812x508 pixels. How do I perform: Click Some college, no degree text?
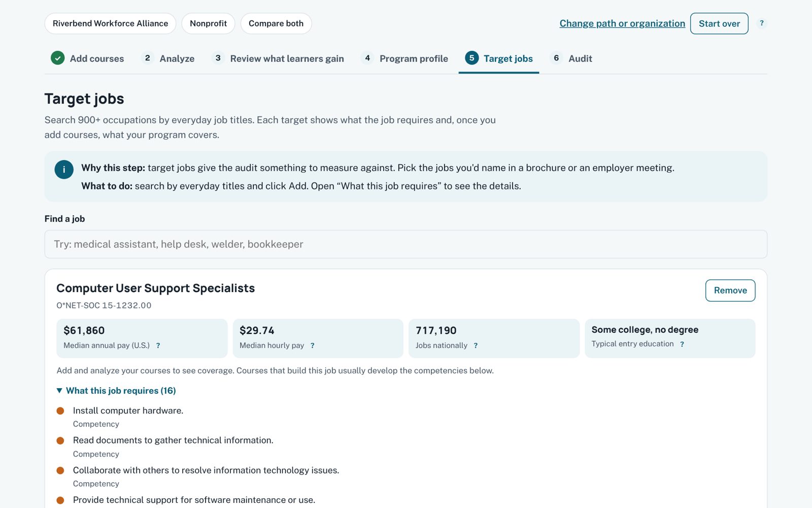[x=645, y=330]
